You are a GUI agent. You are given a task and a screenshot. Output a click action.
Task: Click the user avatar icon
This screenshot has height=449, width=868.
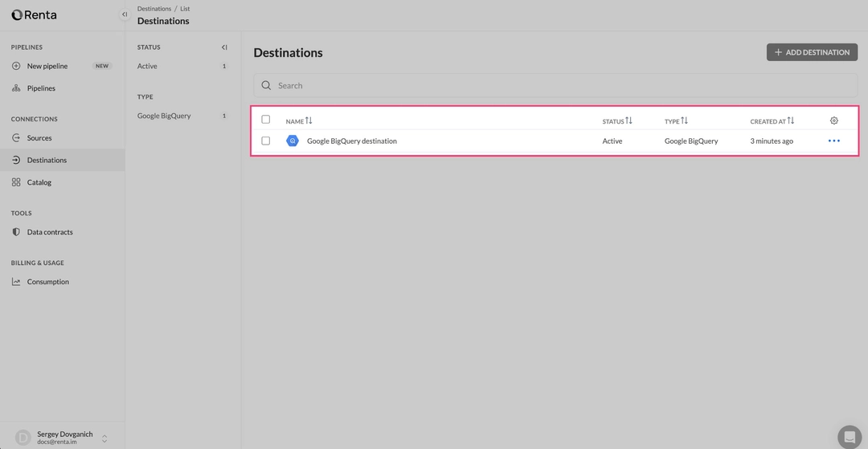tap(23, 438)
